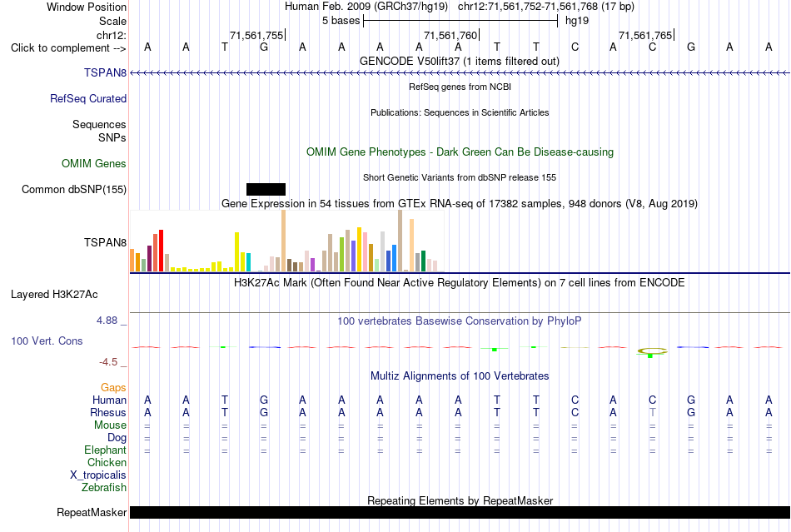Viewport: 791px width, 532px height.
Task: Open the RefSeq Curated track label
Action: [x=87, y=98]
